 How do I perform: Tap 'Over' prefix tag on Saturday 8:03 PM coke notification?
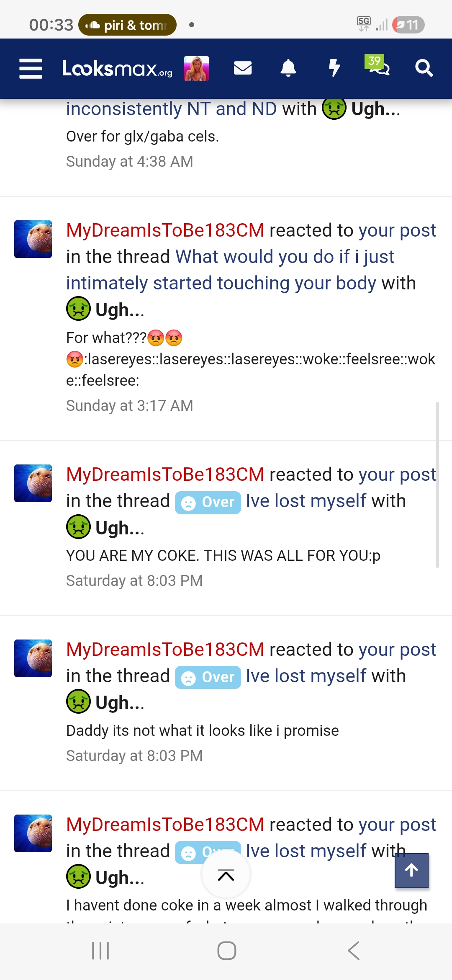[x=208, y=502]
